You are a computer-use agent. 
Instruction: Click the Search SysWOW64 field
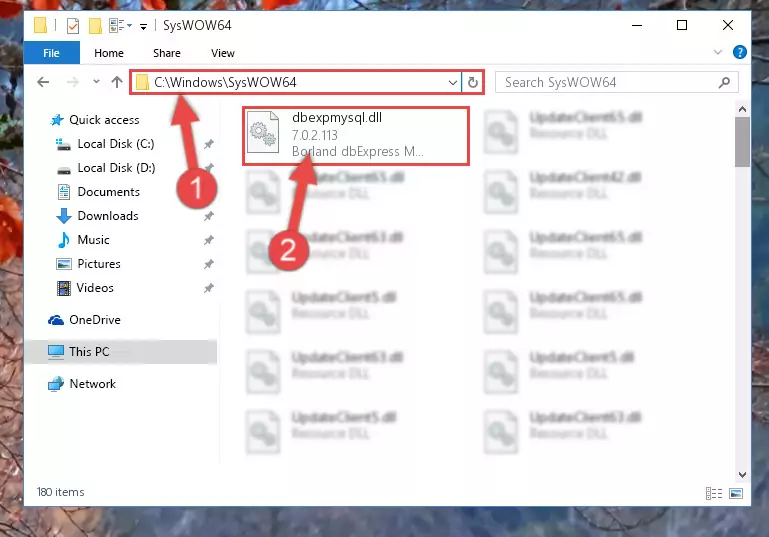616,82
